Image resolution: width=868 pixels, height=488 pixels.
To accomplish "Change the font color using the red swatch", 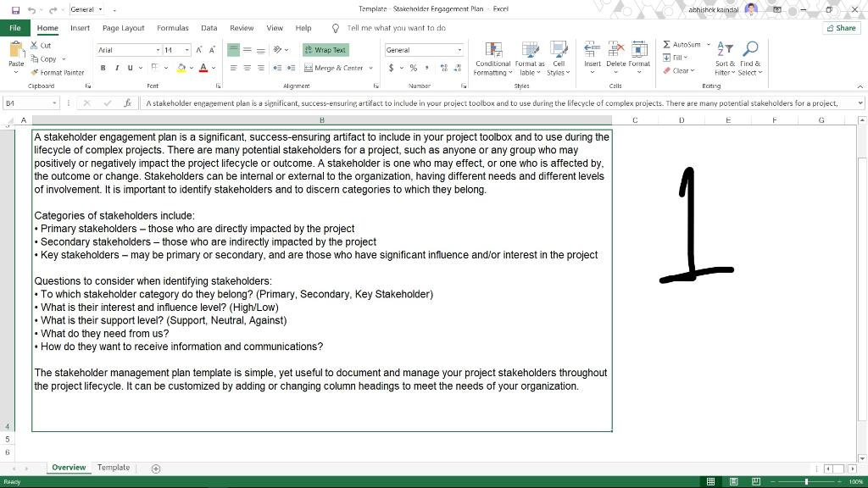I will [x=203, y=68].
